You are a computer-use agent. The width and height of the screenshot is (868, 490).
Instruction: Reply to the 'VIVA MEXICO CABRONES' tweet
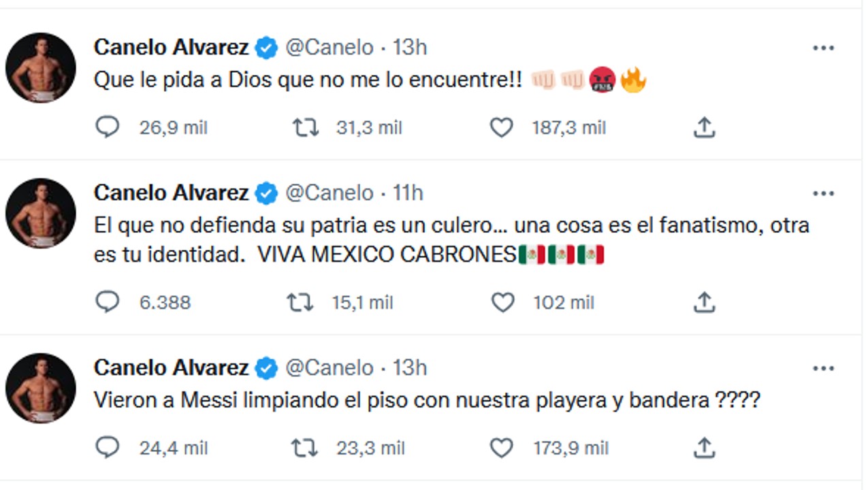pyautogui.click(x=108, y=302)
